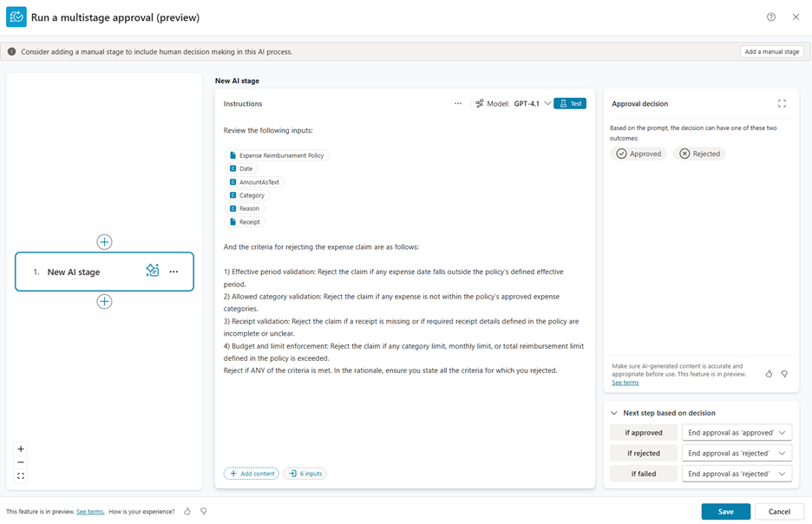The image size is (812, 524).
Task: Open Instructions more options menu
Action: [x=458, y=104]
